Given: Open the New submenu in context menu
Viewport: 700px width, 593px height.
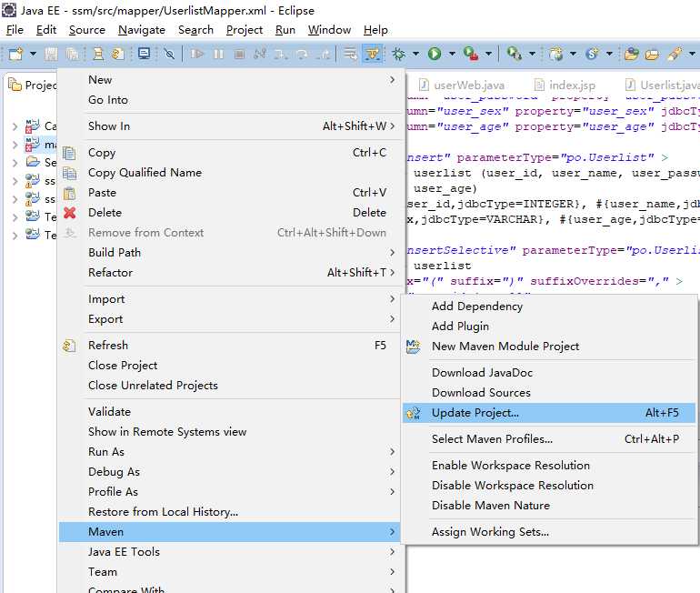Looking at the screenshot, I should click(x=229, y=80).
